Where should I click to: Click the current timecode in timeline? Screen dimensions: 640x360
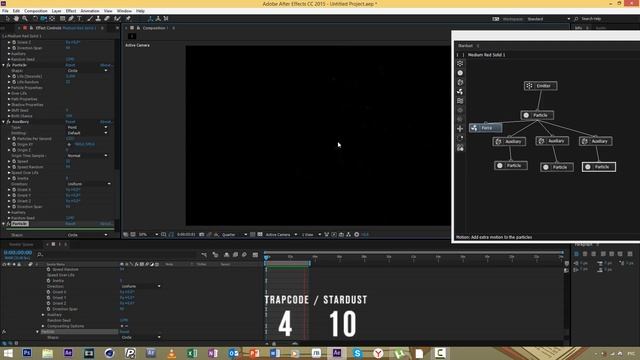point(18,253)
